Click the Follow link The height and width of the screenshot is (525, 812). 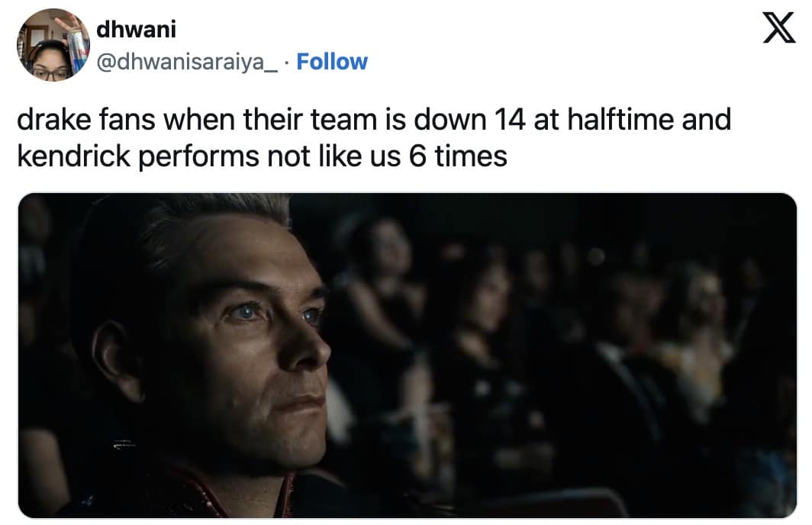pyautogui.click(x=332, y=62)
